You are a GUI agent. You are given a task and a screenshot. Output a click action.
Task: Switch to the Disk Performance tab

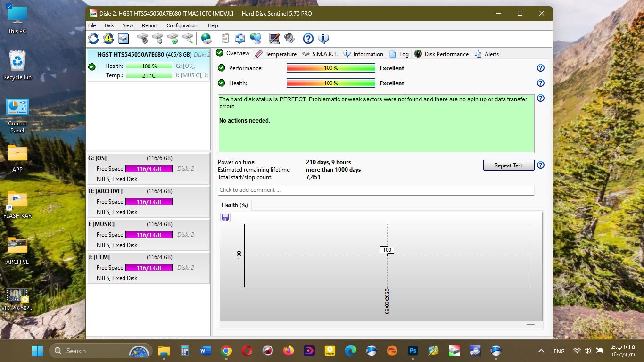(442, 54)
